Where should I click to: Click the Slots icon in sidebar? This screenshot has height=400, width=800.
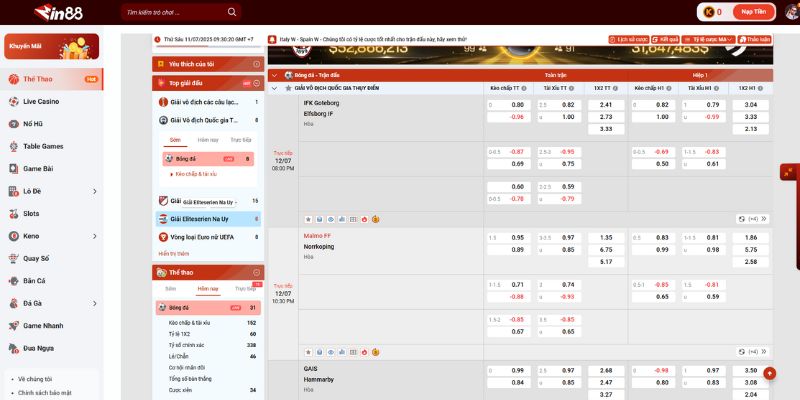14,213
